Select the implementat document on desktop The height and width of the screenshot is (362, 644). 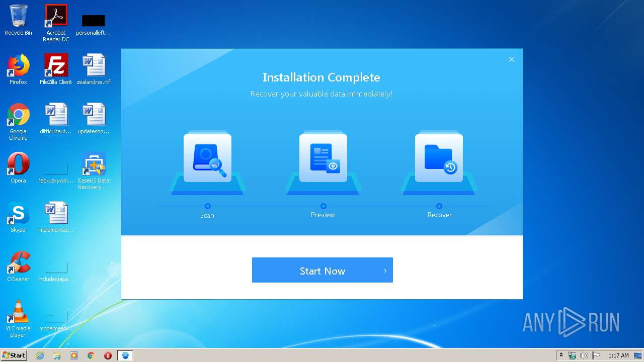coord(56,217)
